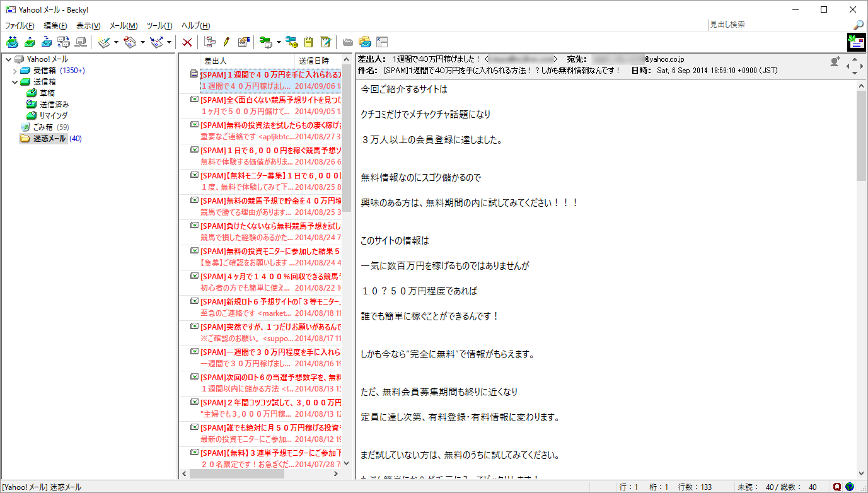Open the reply button dropdown arrow
868x493 pixels.
pos(142,42)
